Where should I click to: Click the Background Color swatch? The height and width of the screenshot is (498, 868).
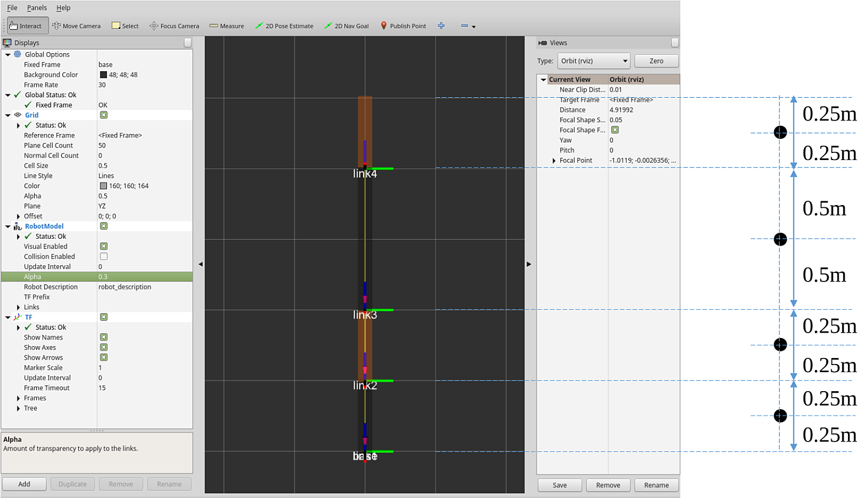103,75
